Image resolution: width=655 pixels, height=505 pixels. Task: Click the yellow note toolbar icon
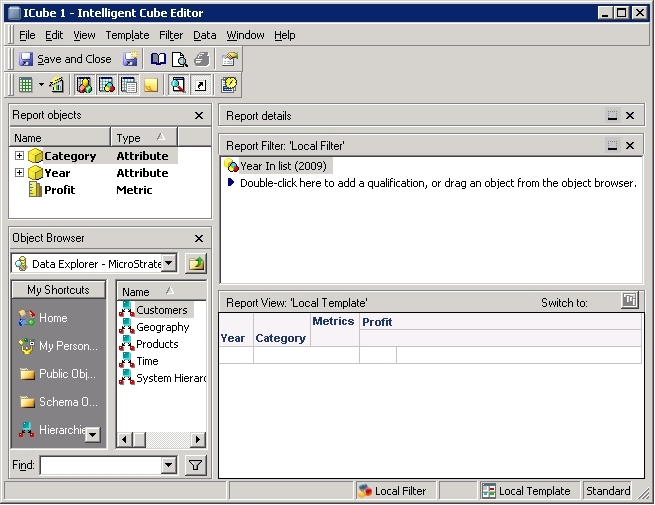tap(151, 85)
